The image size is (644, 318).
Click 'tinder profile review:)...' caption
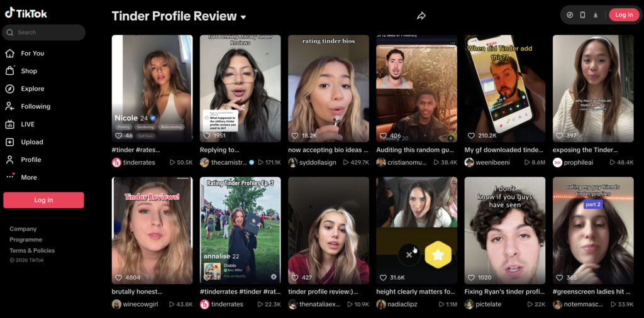tap(323, 292)
